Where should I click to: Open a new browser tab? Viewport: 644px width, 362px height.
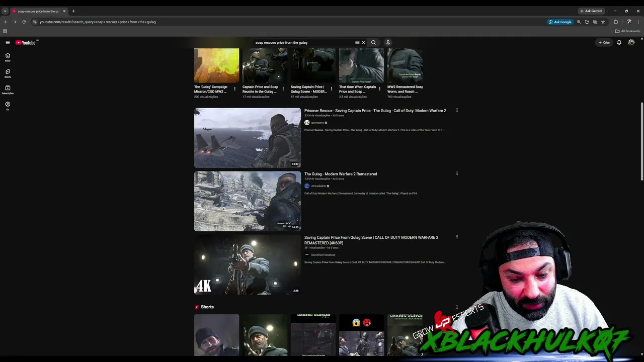pyautogui.click(x=73, y=11)
